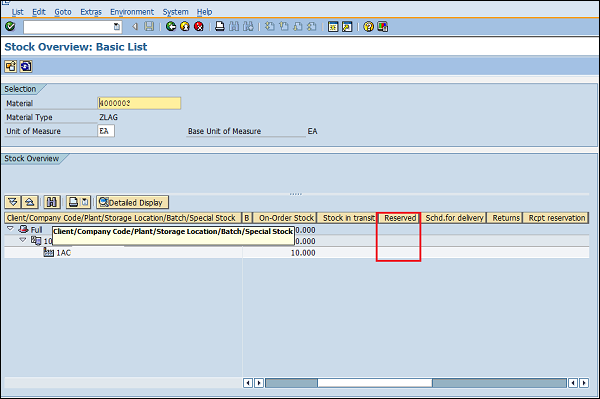Viewport: 600px width, 399px height.
Task: Click the Print icon in stock toolbar
Action: (73, 202)
